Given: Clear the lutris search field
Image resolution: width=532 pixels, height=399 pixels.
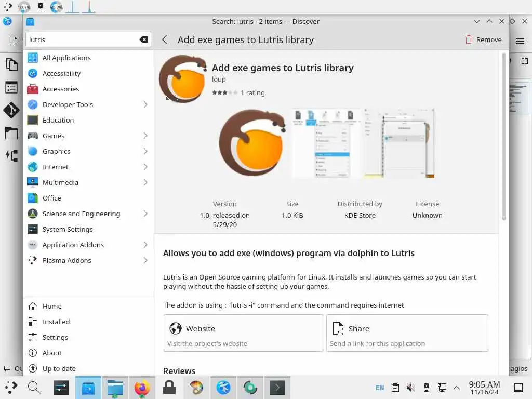Looking at the screenshot, I should (x=143, y=39).
